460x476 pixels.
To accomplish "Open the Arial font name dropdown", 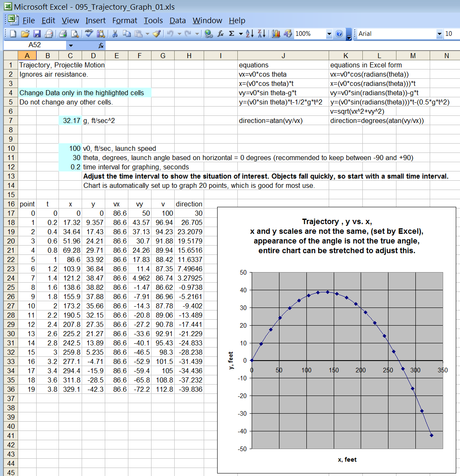I will pyautogui.click(x=439, y=34).
